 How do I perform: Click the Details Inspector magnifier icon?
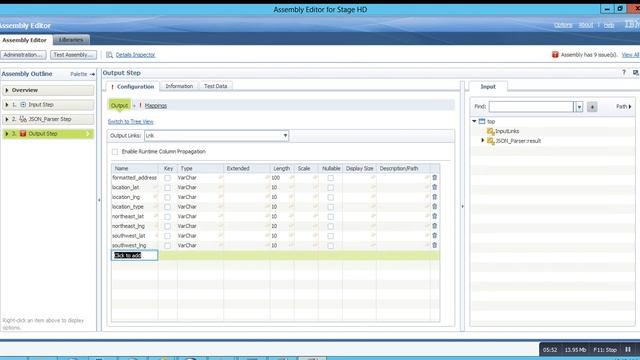click(x=109, y=55)
